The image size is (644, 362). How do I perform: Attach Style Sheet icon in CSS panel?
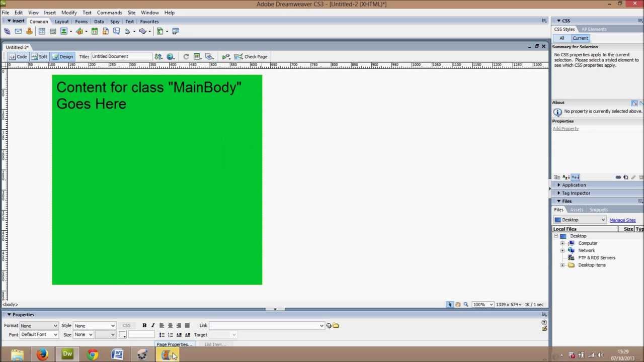[x=618, y=177]
